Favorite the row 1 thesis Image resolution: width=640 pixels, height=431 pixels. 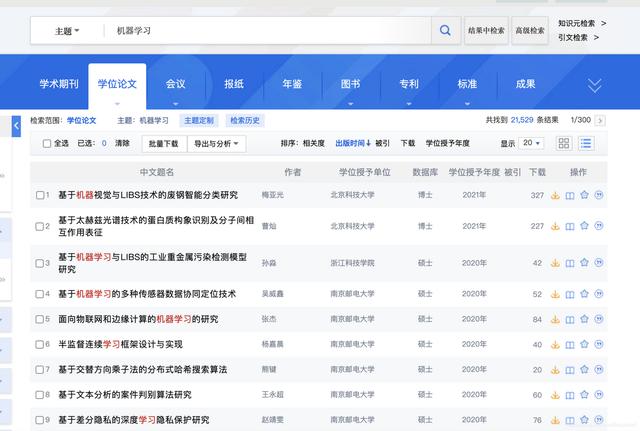584,195
